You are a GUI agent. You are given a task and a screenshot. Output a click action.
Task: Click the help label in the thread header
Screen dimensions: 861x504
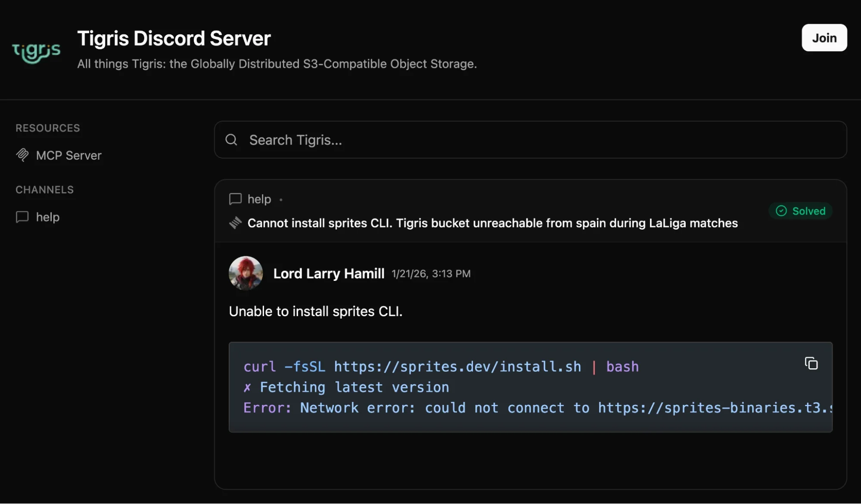click(258, 199)
